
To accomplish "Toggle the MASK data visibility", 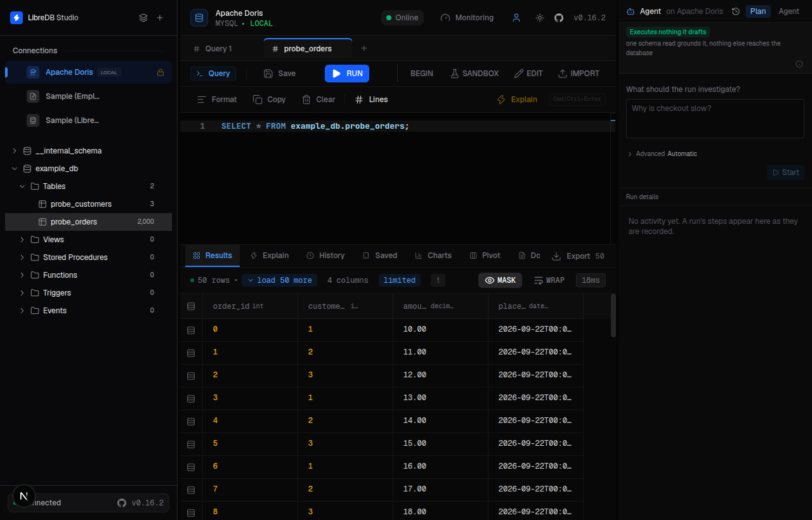I will 500,280.
